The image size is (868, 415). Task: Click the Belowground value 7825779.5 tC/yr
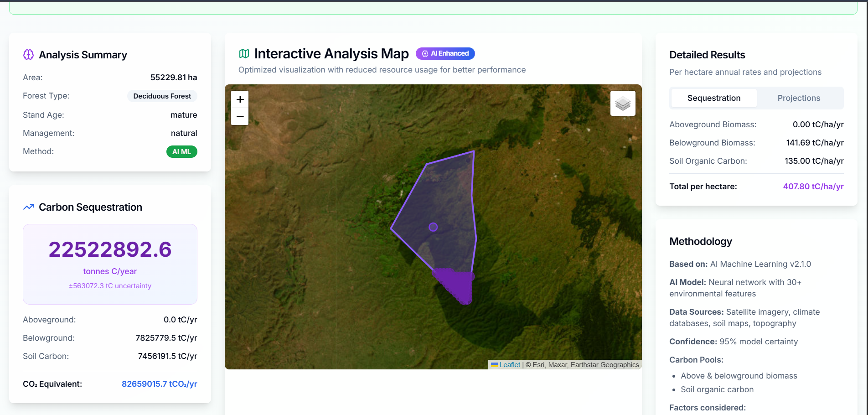[166, 338]
